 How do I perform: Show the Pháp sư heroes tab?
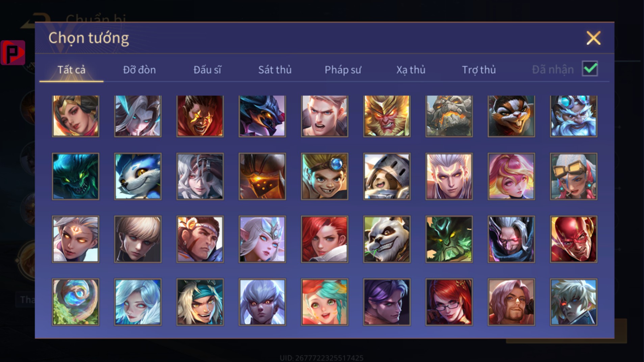343,70
